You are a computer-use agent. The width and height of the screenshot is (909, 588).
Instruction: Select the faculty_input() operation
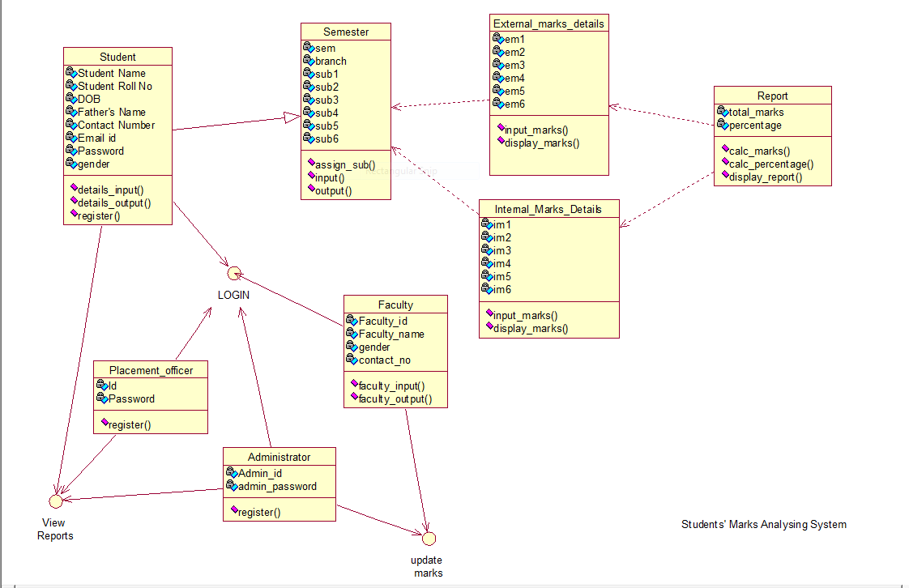(x=391, y=386)
